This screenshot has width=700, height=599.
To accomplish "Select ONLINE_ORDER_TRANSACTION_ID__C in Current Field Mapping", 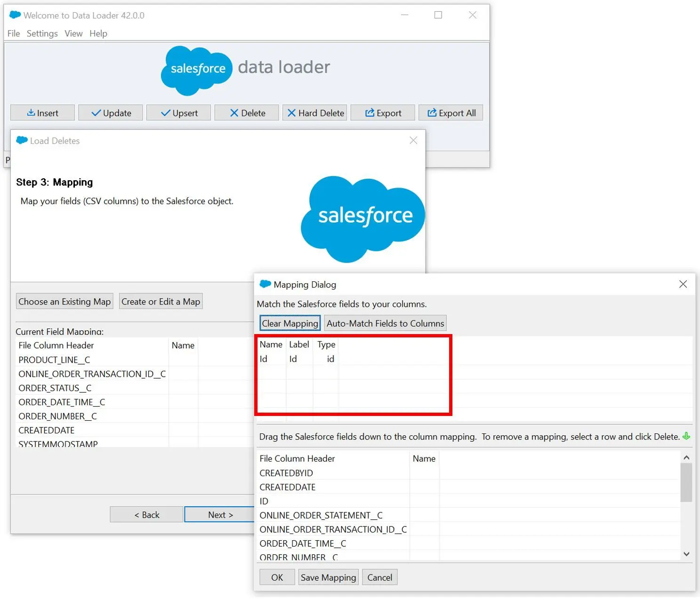I will 135,374.
